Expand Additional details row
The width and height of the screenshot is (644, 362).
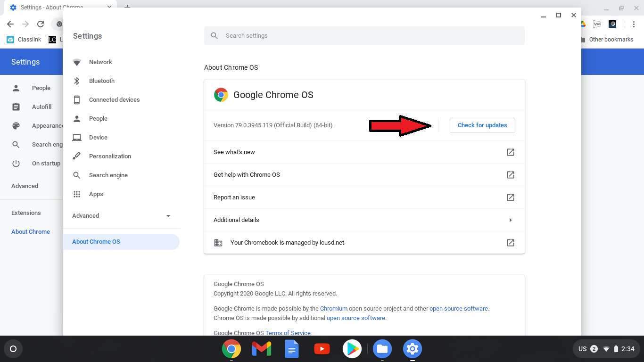pyautogui.click(x=364, y=220)
